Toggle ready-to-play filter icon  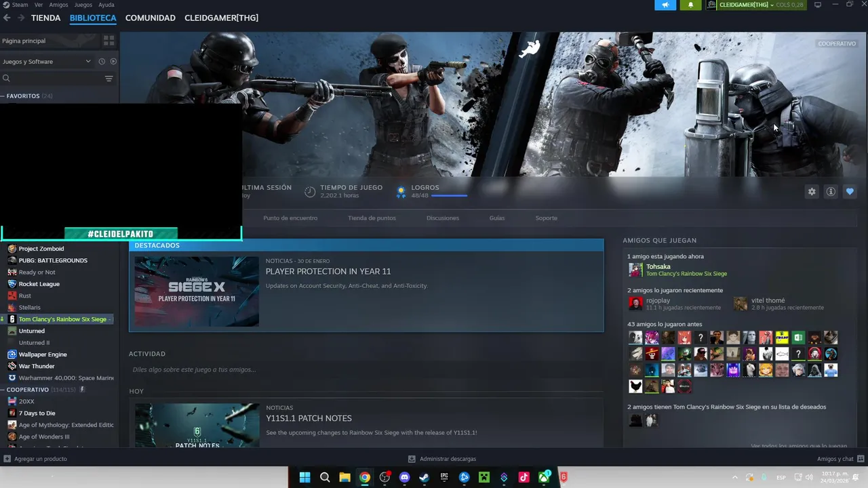point(113,62)
